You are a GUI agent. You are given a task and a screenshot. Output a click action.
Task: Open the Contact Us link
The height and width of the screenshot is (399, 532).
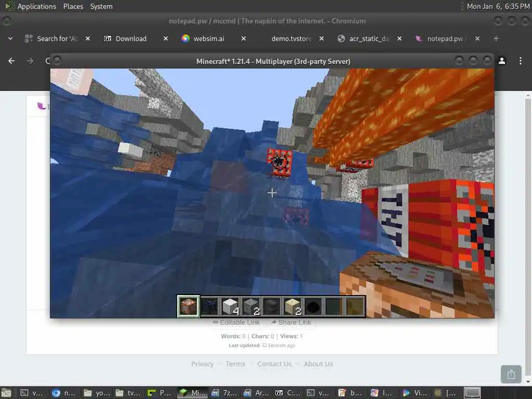[x=274, y=364]
